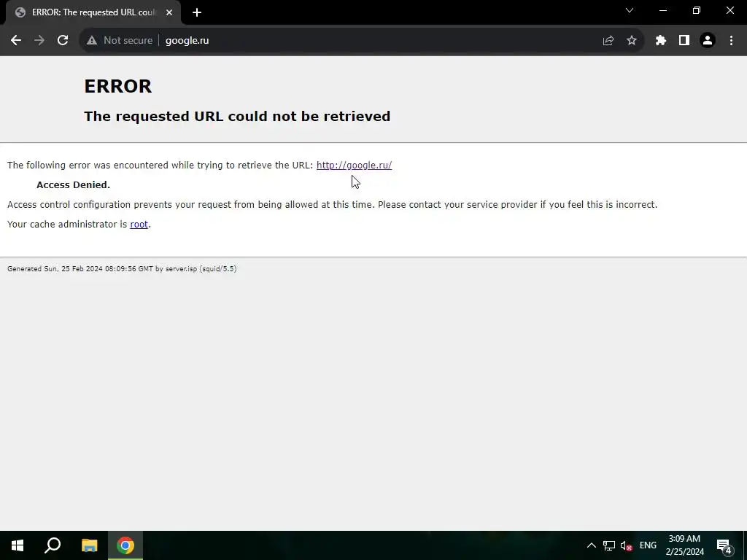This screenshot has width=747, height=560.
Task: Select the Chrome taskbar icon
Action: 125,545
